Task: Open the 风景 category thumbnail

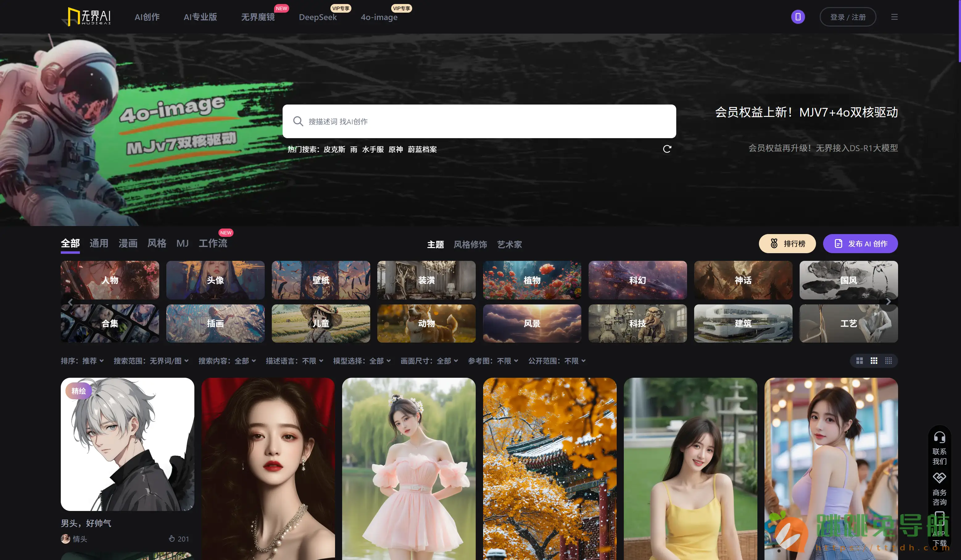Action: 532,323
